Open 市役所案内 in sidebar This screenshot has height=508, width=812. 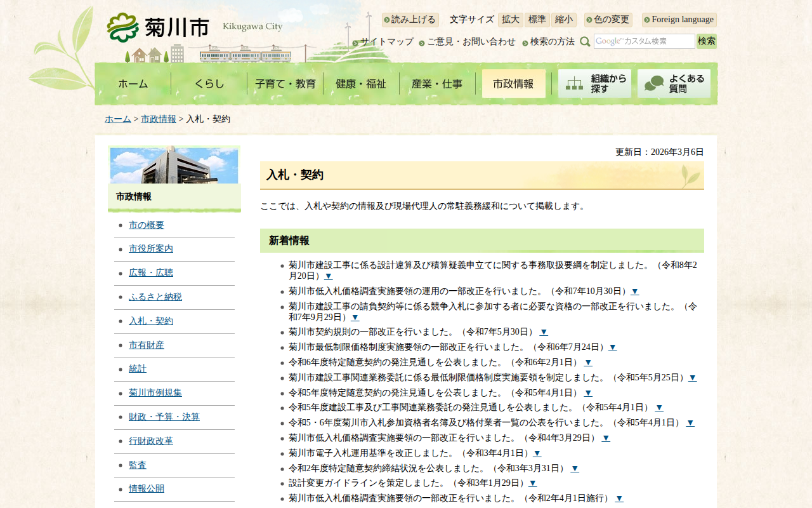pyautogui.click(x=151, y=249)
